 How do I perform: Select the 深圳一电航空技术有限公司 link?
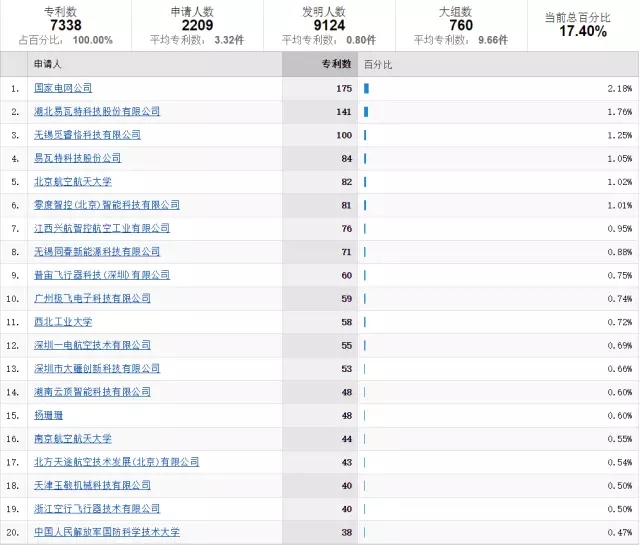(92, 345)
